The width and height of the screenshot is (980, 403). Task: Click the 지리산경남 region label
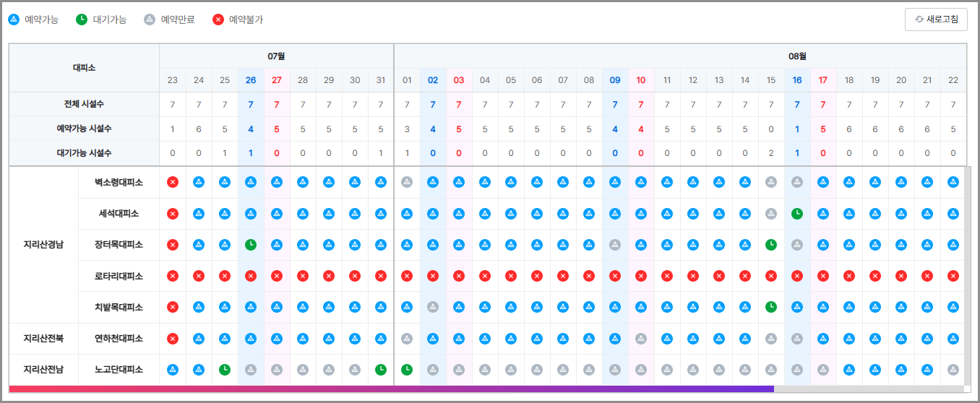[44, 245]
